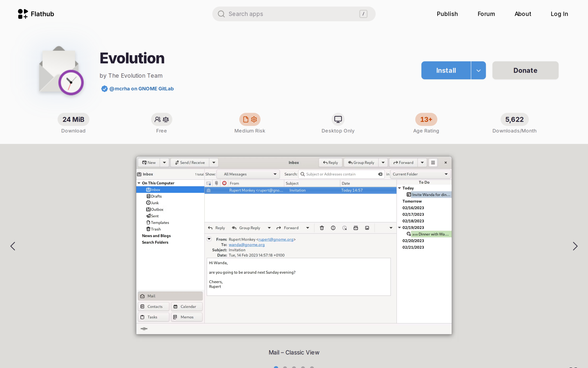Click the blue Install button
The height and width of the screenshot is (368, 588).
pos(446,70)
